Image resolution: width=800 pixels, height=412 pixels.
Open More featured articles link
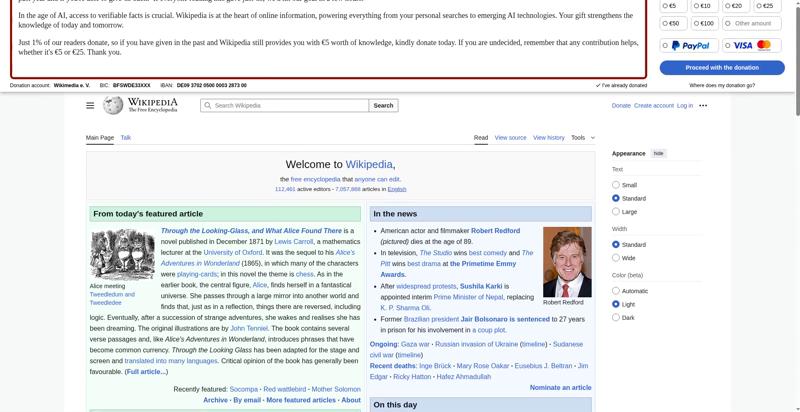tap(301, 400)
